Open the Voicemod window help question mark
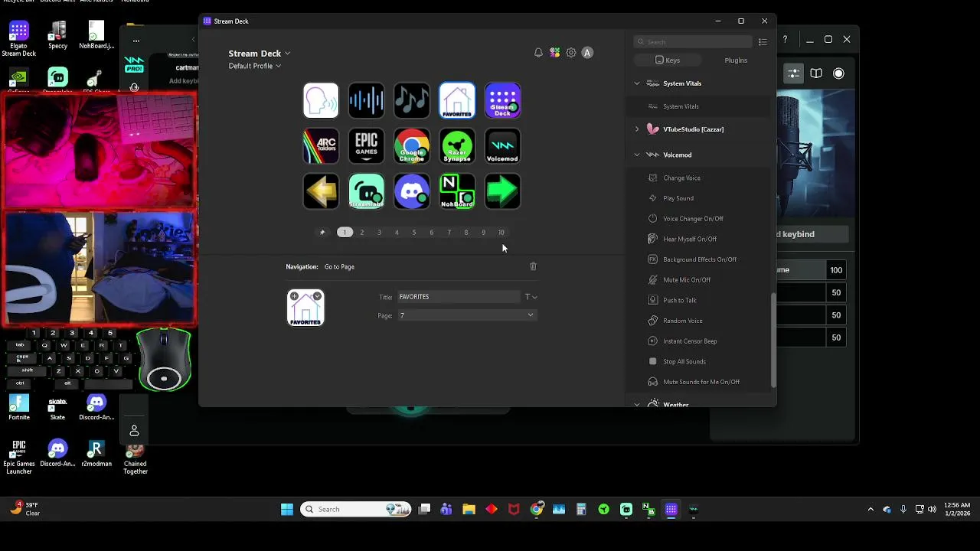 point(785,39)
